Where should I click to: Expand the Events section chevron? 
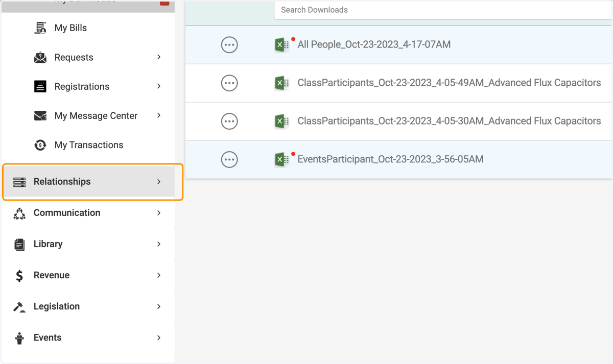159,337
